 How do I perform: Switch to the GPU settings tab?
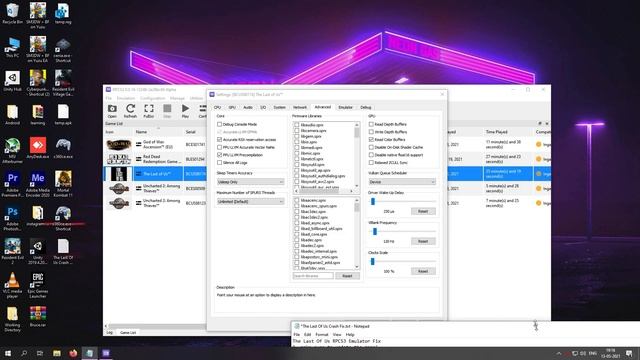pos(232,107)
